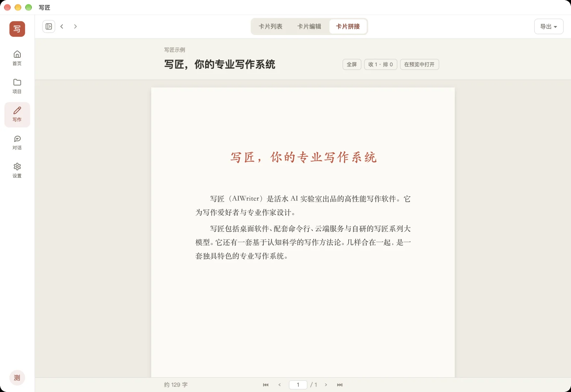Open 对话 chat in sidebar

[17, 143]
